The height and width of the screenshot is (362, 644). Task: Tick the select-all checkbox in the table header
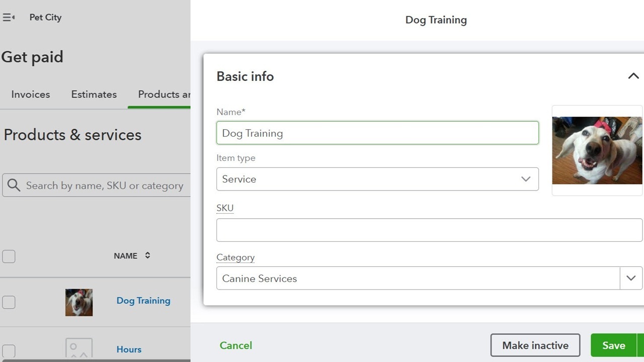9,256
